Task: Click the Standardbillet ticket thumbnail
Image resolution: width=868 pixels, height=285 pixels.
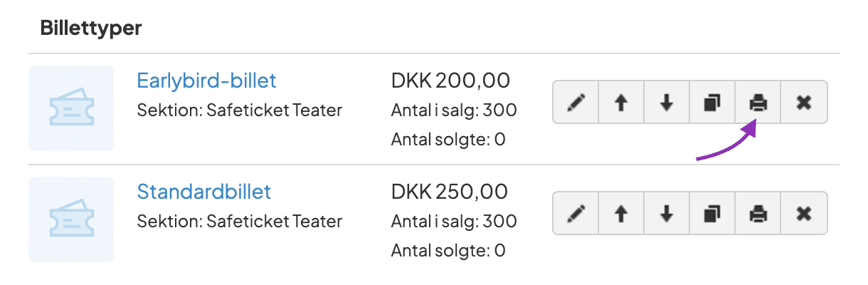Action: (x=71, y=219)
